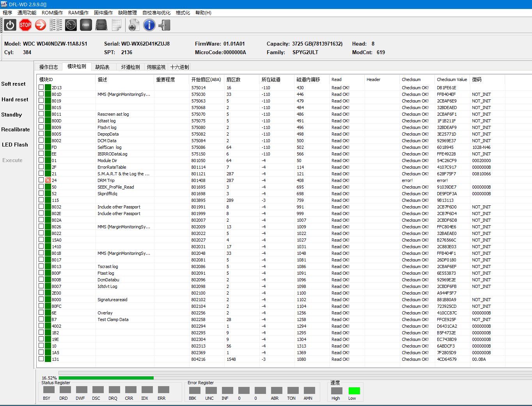This screenshot has width=532, height=406.
Task: Click the green status square of module 131
Action: point(48,359)
